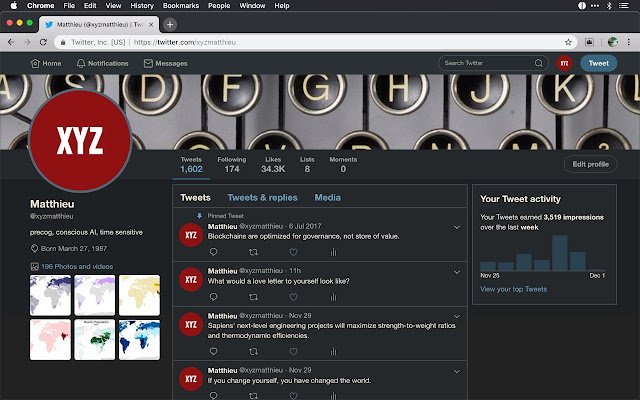
Task: Open the Tweets 1,602 count
Action: [191, 165]
